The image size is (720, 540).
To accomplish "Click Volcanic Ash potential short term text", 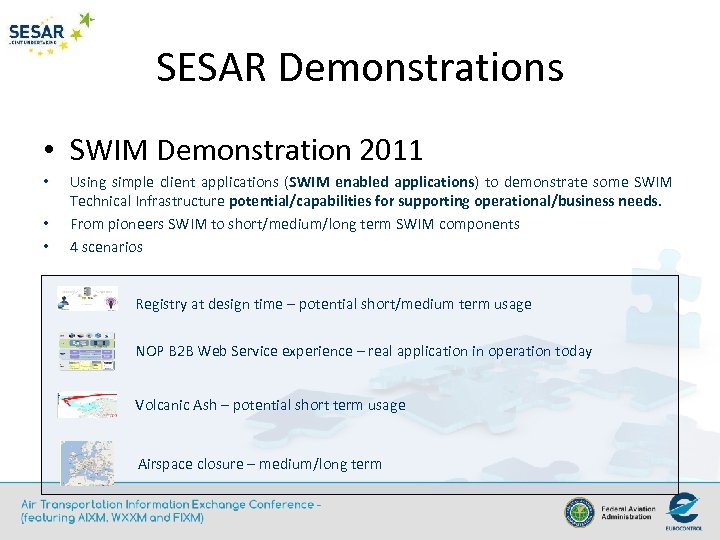I will click(x=270, y=405).
